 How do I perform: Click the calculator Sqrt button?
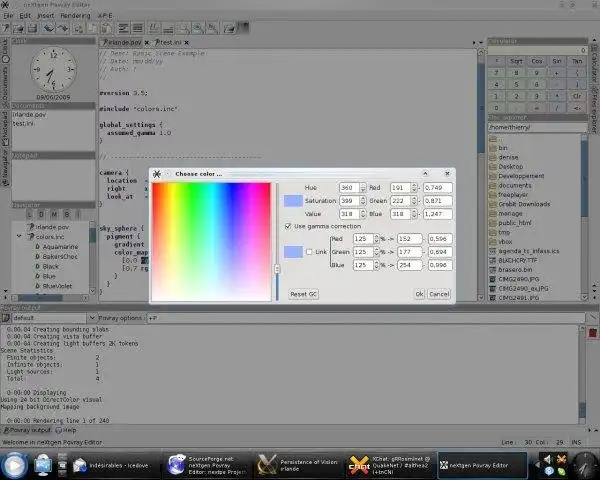516,61
